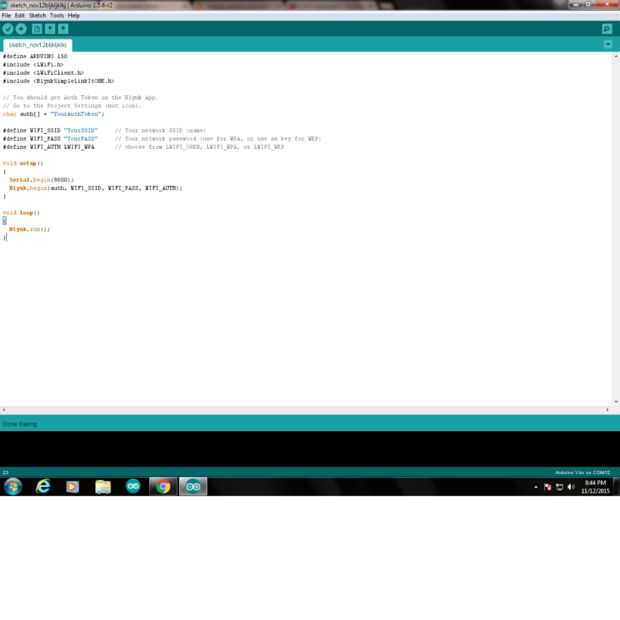Screen dimensions: 620x620
Task: Open the Sketch menu
Action: click(38, 15)
